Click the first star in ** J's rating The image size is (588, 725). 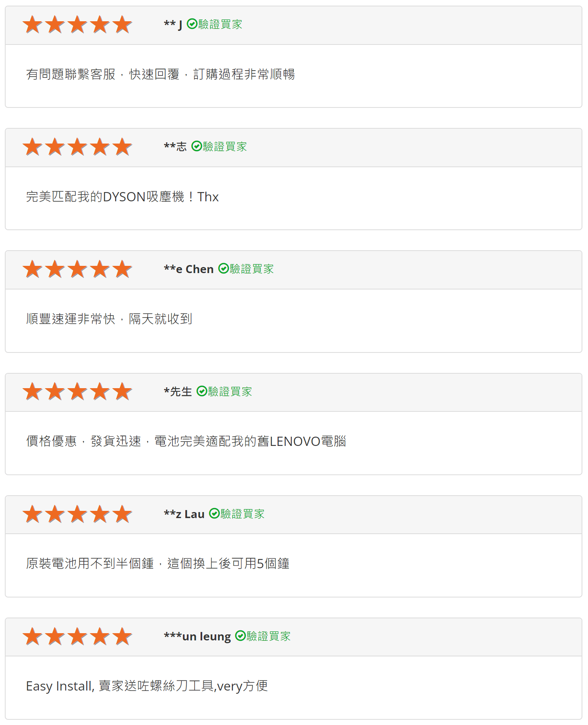pos(32,24)
